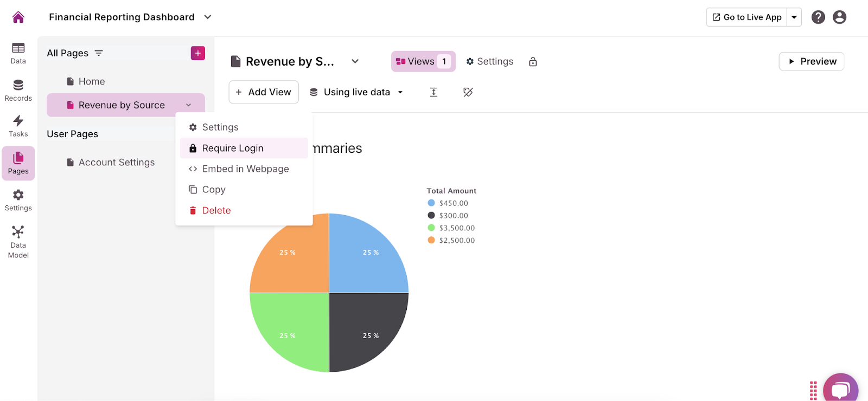
Task: Click the blue $450.00 legend swatch
Action: (x=431, y=203)
